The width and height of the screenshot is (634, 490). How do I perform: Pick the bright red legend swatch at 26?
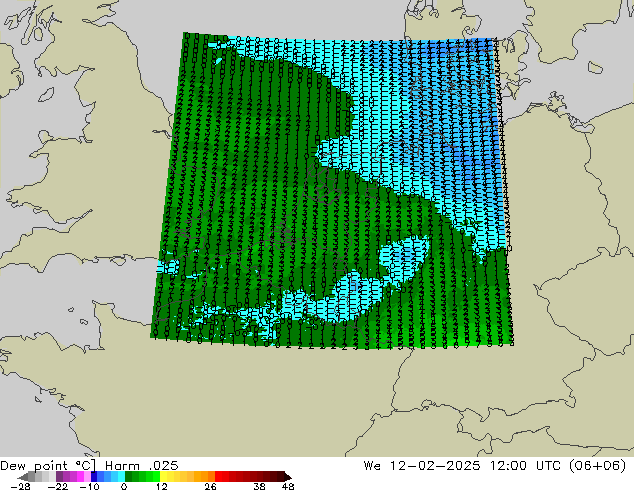coord(218,476)
